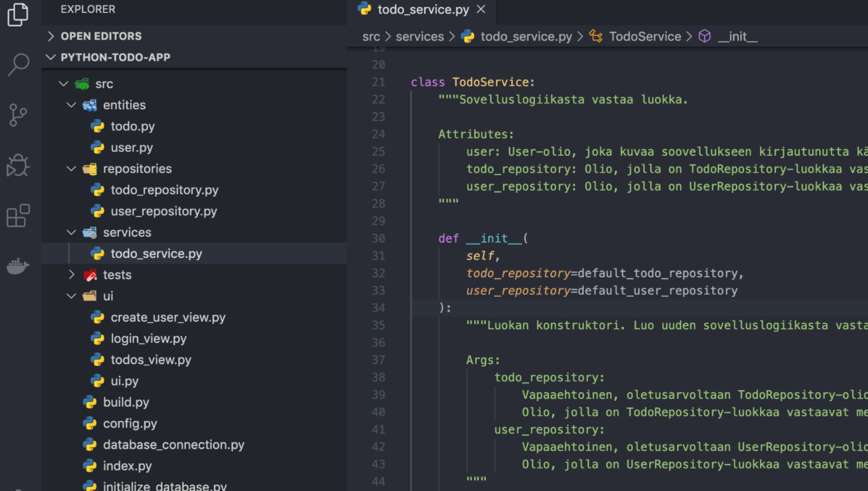Open login_view.py file
Viewport: 868px width, 491px height.
pos(148,339)
